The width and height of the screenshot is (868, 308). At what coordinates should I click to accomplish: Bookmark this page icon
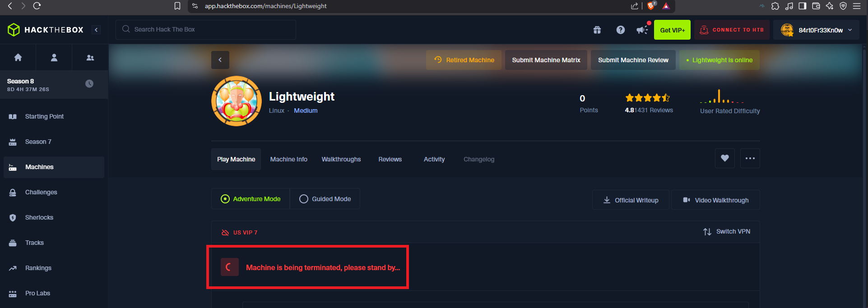pos(177,6)
